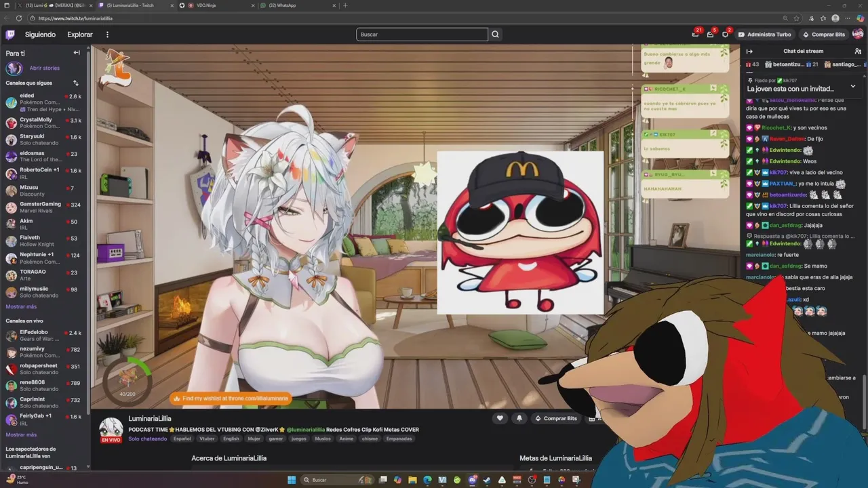Screen dimensions: 868x488
Task: Open OBS Studio from the taskbar
Action: [532, 480]
